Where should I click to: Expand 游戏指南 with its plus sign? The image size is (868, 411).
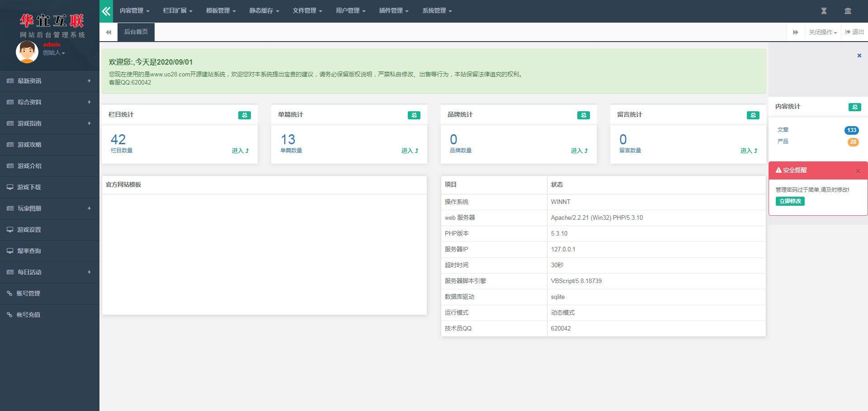(89, 123)
